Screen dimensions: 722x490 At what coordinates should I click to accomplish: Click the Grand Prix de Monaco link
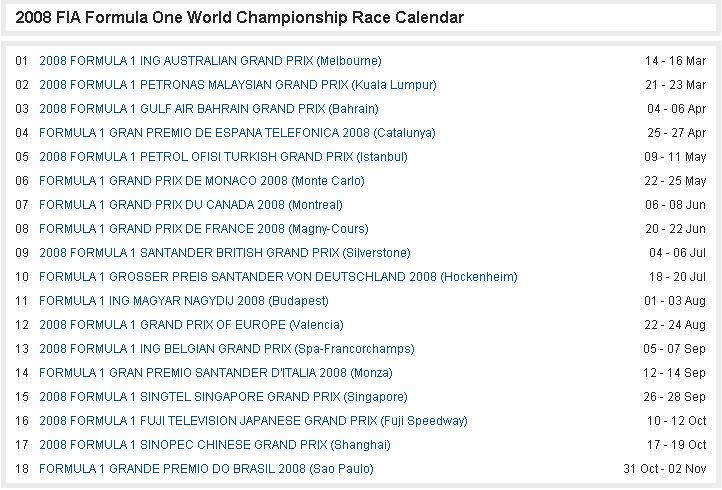pyautogui.click(x=202, y=181)
